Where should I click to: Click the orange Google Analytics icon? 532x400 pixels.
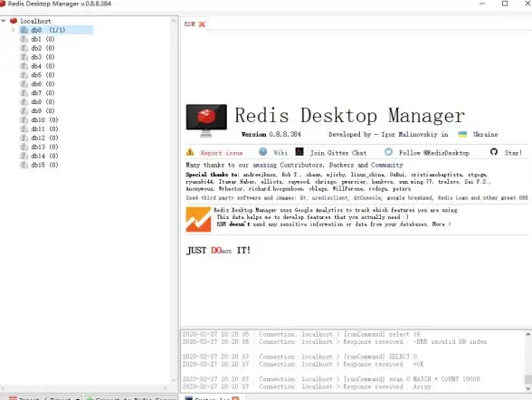click(198, 219)
